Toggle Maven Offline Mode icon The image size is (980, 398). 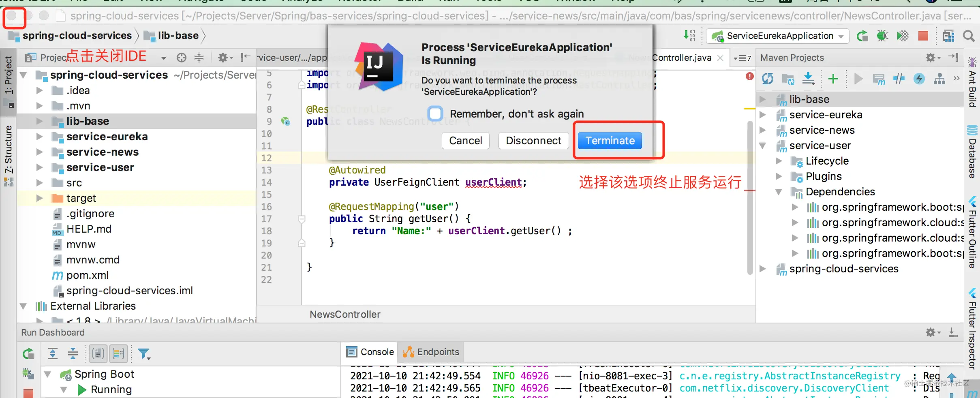click(x=899, y=79)
